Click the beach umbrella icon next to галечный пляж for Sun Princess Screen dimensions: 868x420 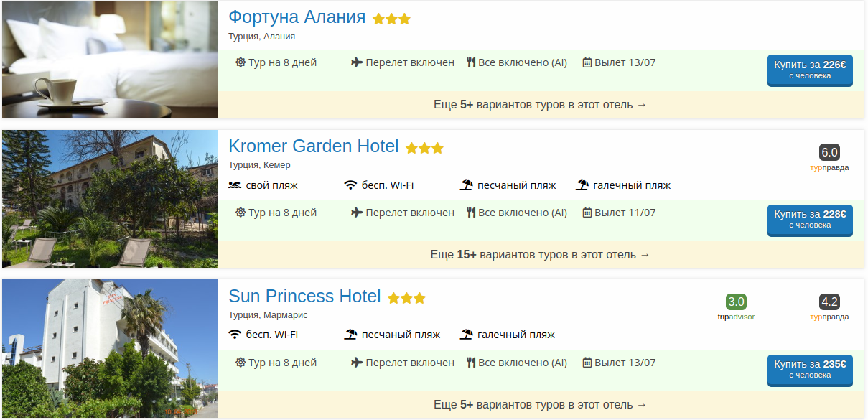pyautogui.click(x=467, y=335)
